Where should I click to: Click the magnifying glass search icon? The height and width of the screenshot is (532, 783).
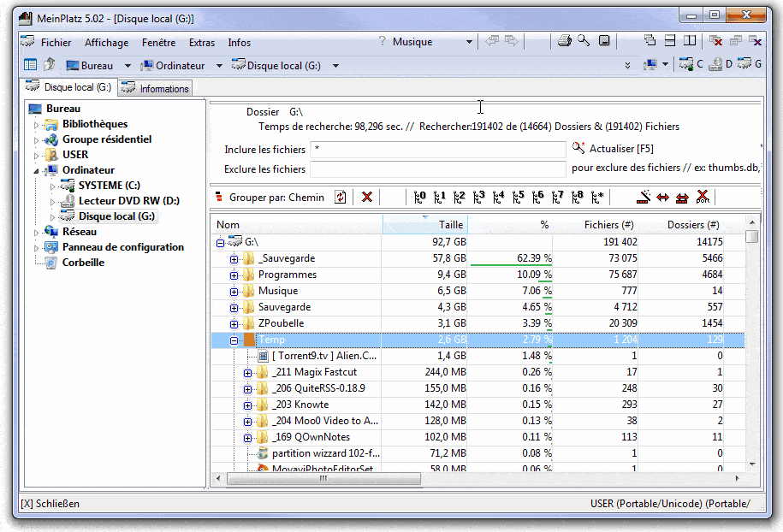pos(584,40)
